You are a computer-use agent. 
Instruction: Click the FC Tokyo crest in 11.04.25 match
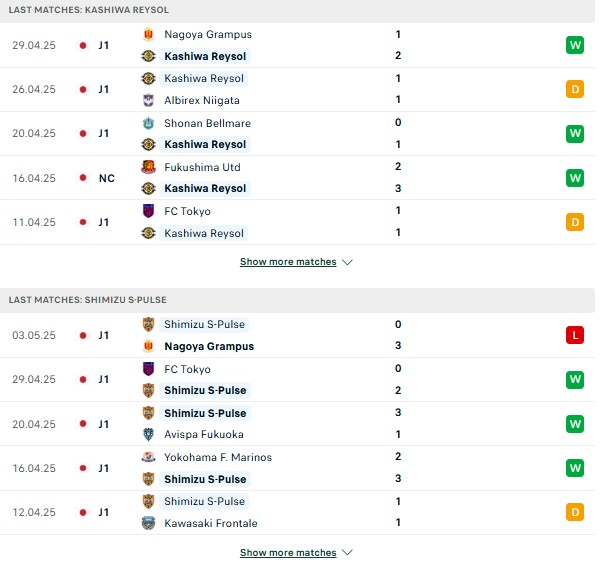tap(148, 211)
